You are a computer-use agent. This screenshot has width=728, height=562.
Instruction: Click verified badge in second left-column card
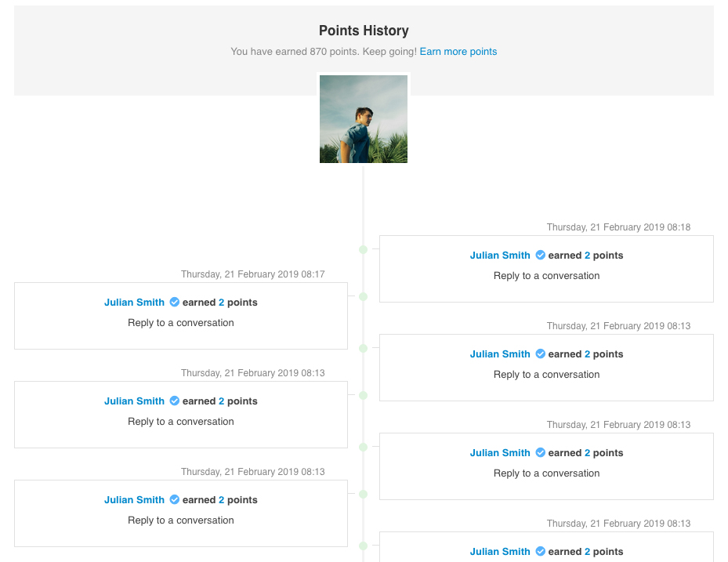[175, 401]
